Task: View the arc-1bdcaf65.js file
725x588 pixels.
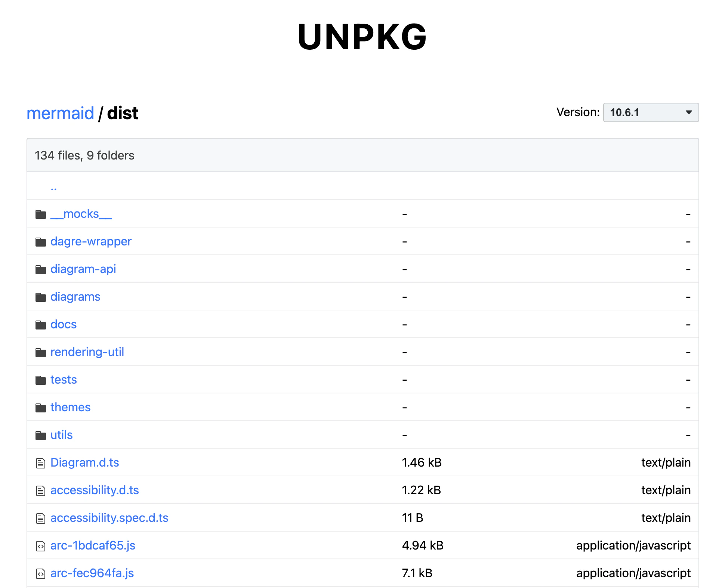Action: (93, 546)
